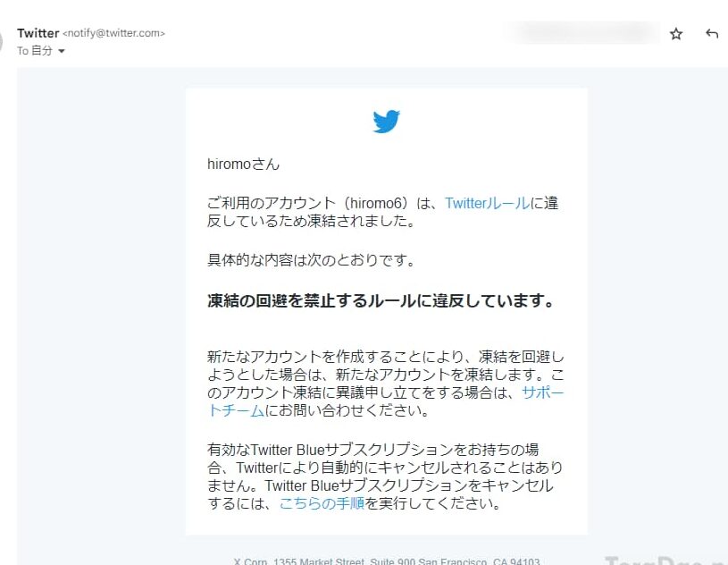Click the 具体的な内容は次のとおりです line
The image size is (728, 565).
coord(312,260)
